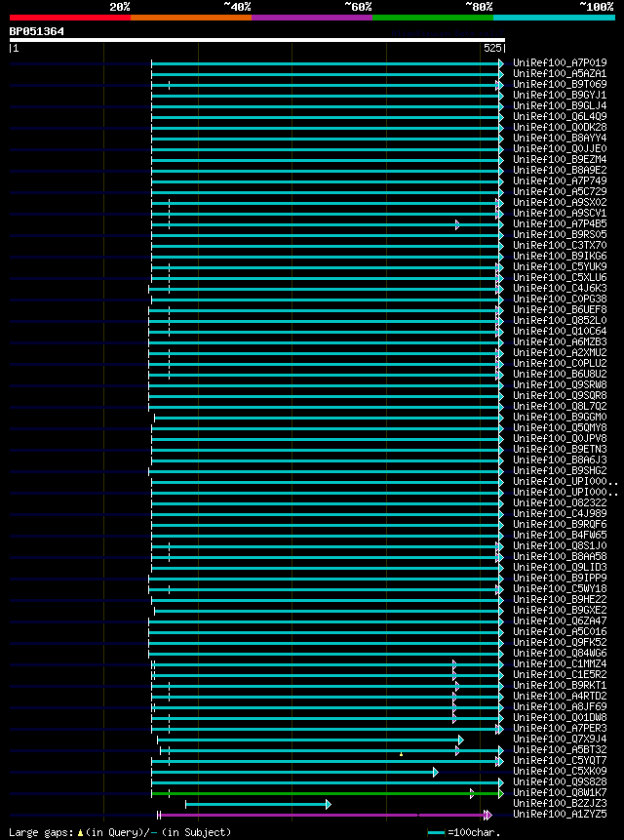
Task: Select the UniRef100_A5BT32 label
Action: 560,749
